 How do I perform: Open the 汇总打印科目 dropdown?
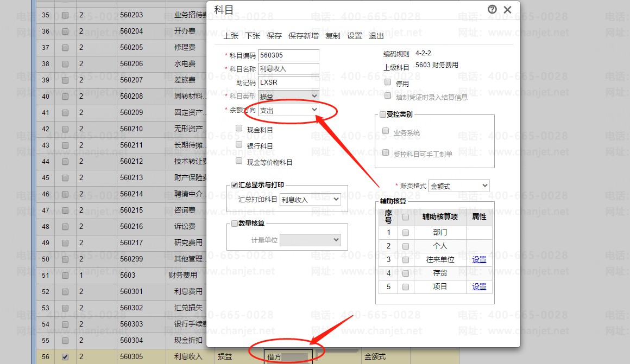pyautogui.click(x=310, y=200)
